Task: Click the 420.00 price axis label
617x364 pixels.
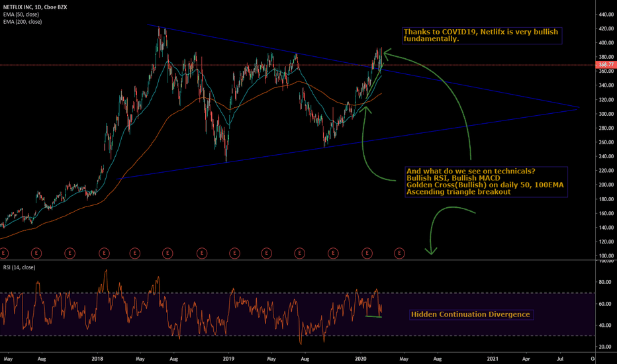Action: pos(606,28)
